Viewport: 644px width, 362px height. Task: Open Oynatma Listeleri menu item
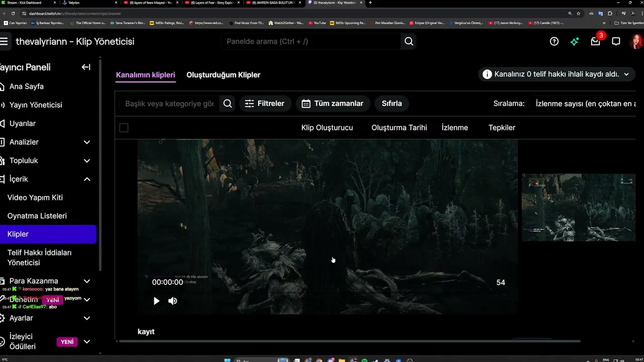coord(37,216)
